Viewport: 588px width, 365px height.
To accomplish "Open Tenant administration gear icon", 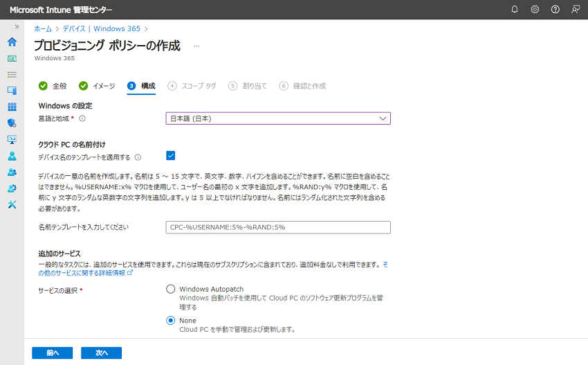I will (x=12, y=188).
